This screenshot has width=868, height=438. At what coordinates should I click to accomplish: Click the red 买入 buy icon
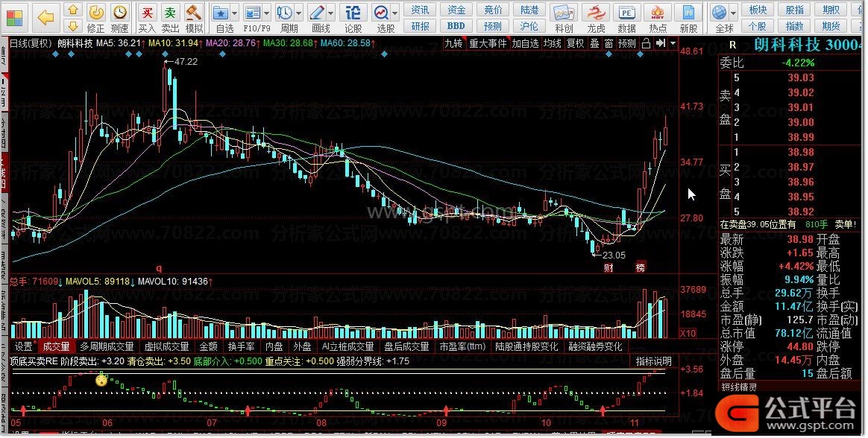coord(147,18)
